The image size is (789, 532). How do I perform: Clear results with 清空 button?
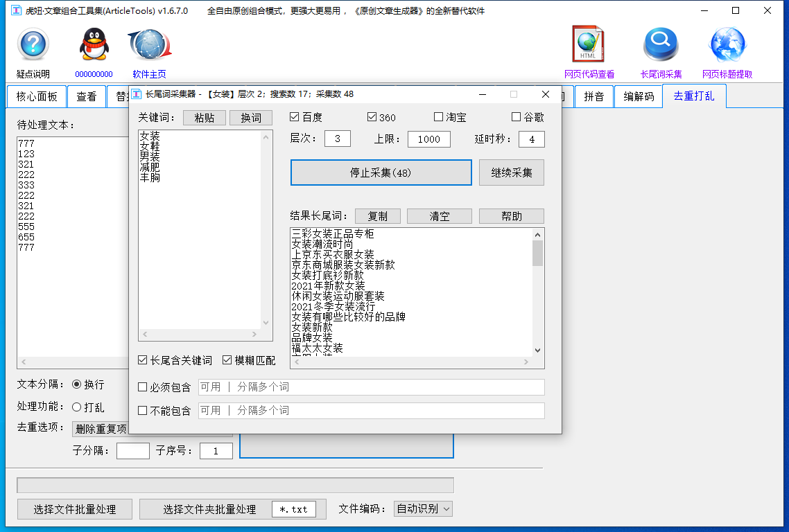(440, 216)
